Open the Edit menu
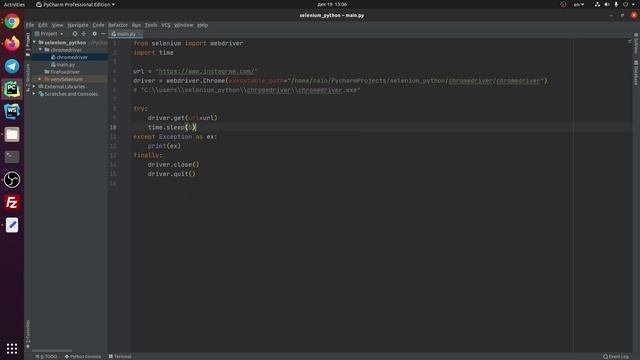640x360 pixels. click(x=42, y=25)
